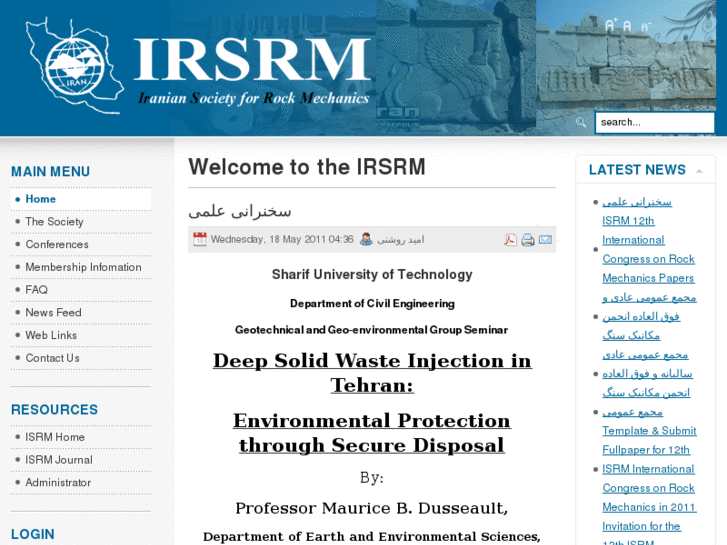This screenshot has height=545, width=727.
Task: Click 'Environmental Protection' title line
Action: [372, 420]
